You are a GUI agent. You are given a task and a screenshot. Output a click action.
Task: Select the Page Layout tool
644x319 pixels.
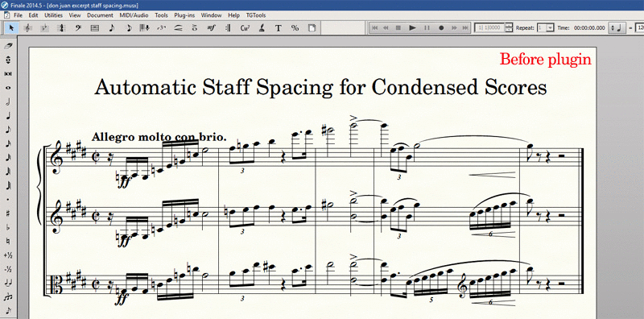312,27
